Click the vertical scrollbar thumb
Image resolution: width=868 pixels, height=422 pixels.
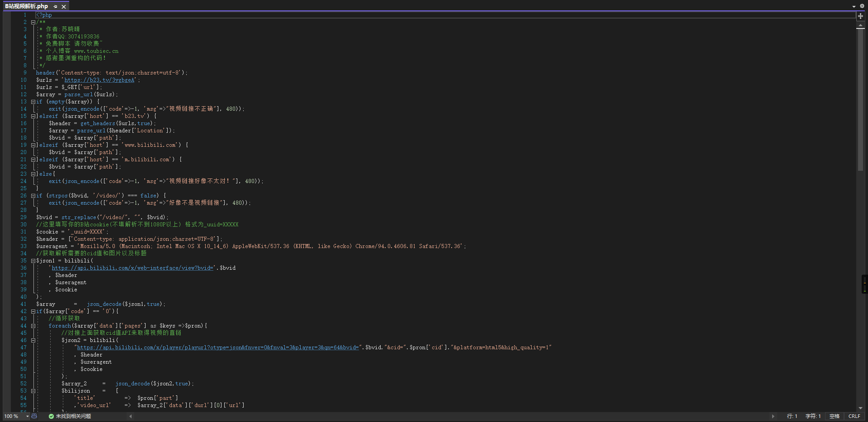(x=860, y=99)
